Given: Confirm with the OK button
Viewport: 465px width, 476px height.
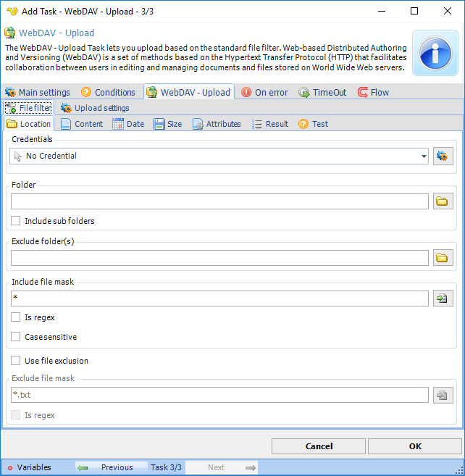Looking at the screenshot, I should [x=414, y=446].
